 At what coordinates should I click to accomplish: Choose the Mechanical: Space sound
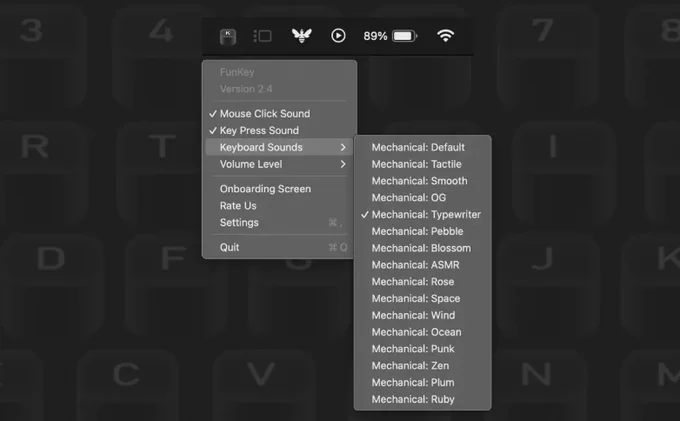(x=422, y=299)
